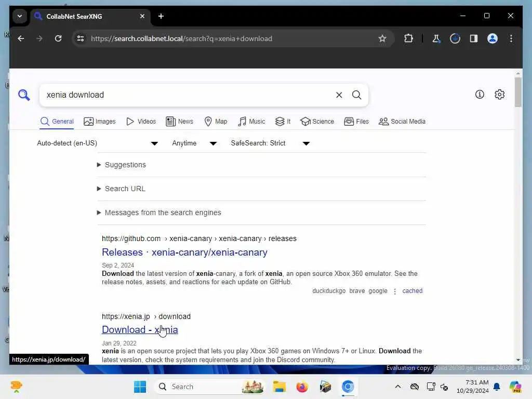Open the Windows Start menu

[140, 387]
